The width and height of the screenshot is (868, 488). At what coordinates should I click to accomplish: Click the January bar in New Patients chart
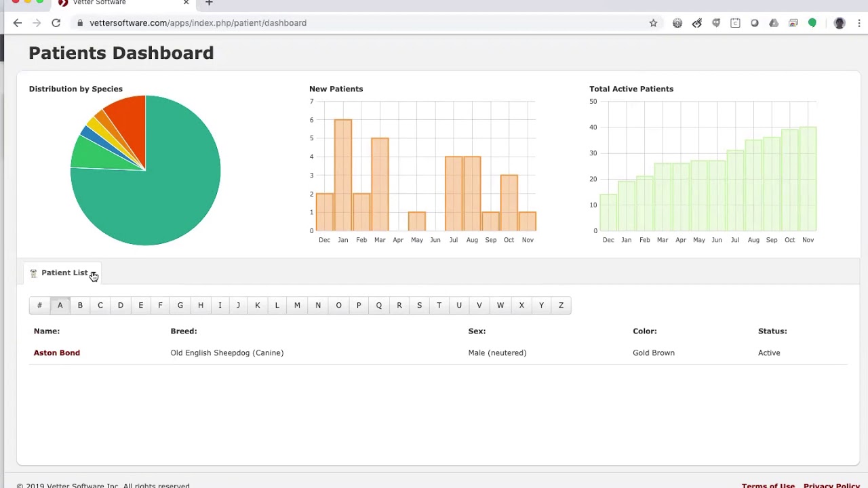(x=343, y=176)
